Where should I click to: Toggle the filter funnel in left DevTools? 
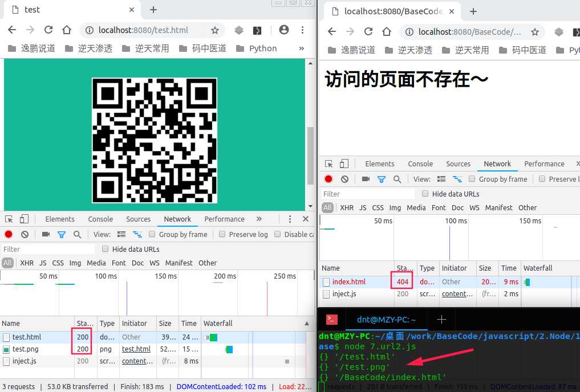pos(62,234)
